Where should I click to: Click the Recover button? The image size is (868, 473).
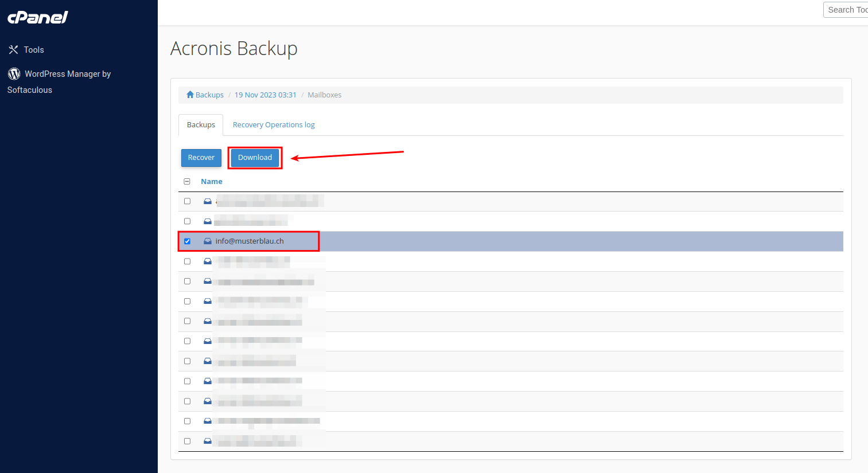point(201,158)
